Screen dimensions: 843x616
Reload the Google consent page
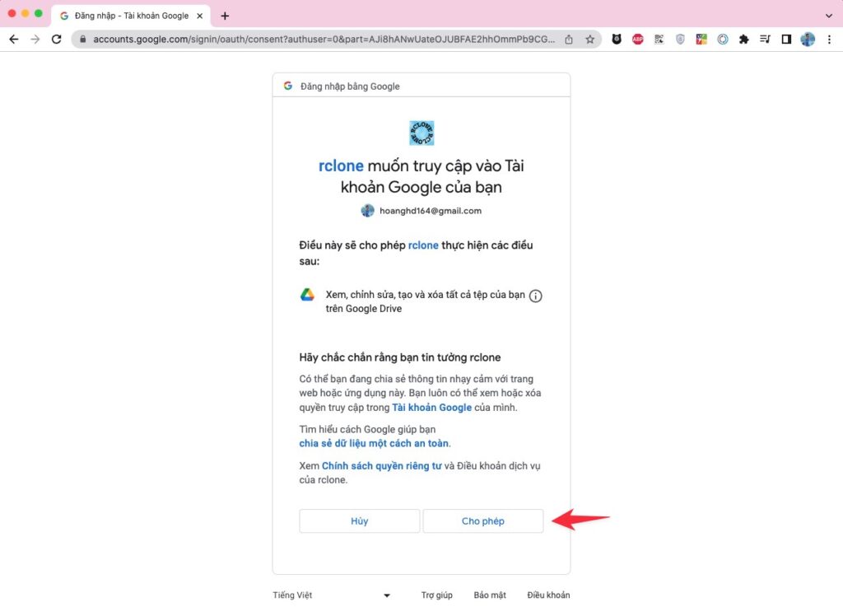pos(57,40)
